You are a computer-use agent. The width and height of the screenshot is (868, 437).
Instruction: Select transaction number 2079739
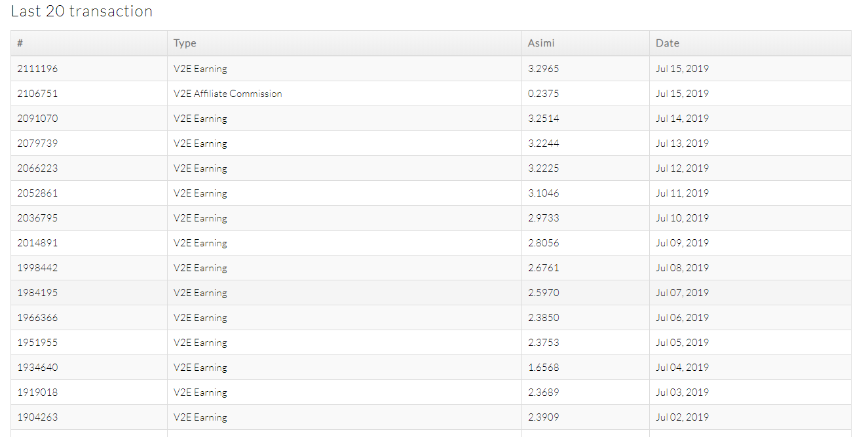tap(37, 143)
